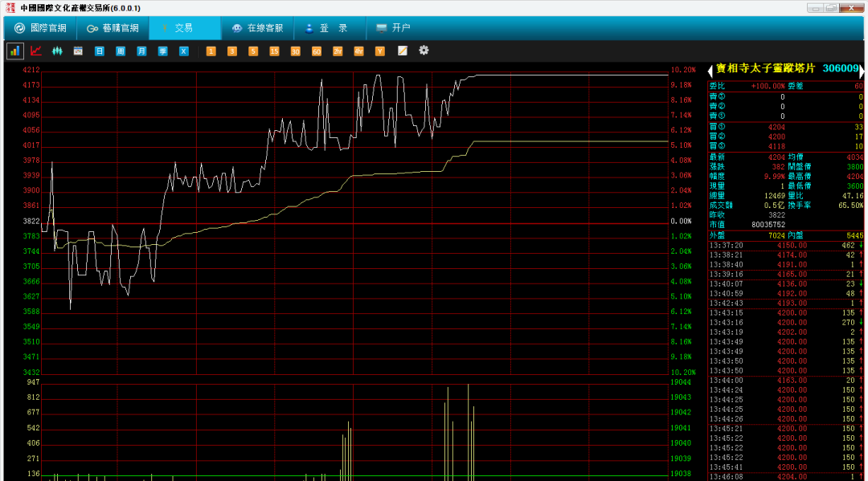Click the 總量 value 12469
The image size is (868, 481).
(x=775, y=196)
